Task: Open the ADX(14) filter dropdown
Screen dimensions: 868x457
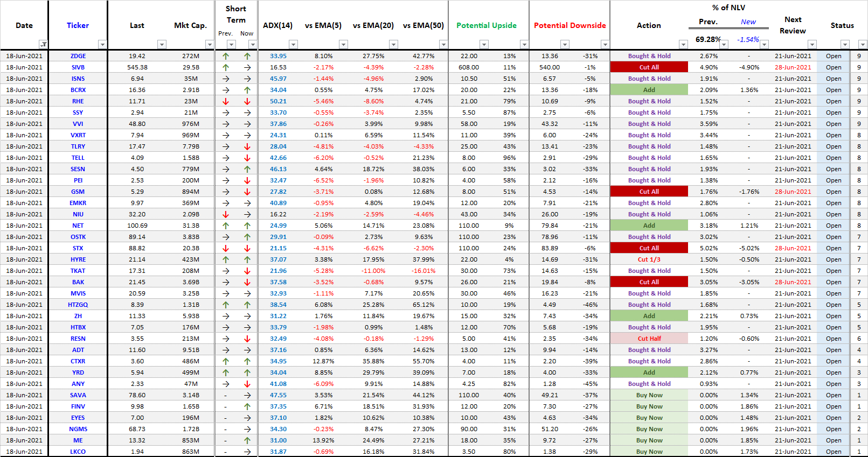Action: [293, 44]
